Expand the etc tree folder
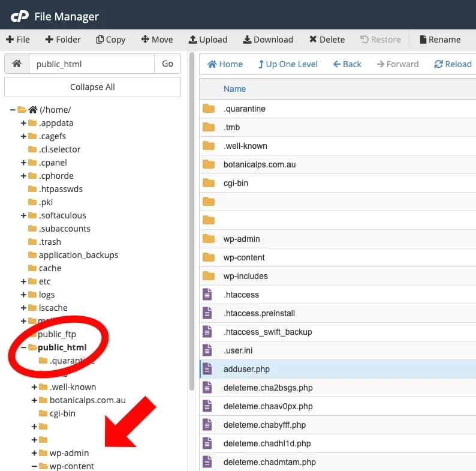 [x=23, y=281]
